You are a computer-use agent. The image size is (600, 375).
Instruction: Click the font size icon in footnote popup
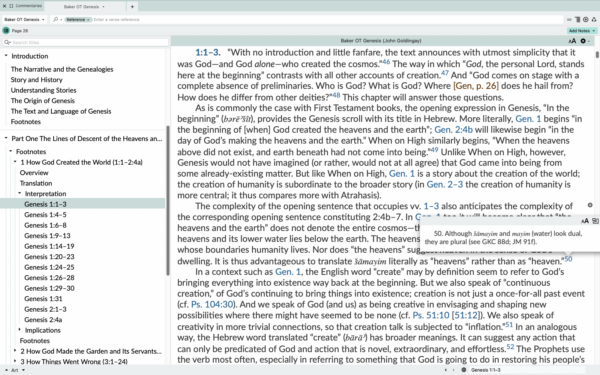click(x=585, y=221)
